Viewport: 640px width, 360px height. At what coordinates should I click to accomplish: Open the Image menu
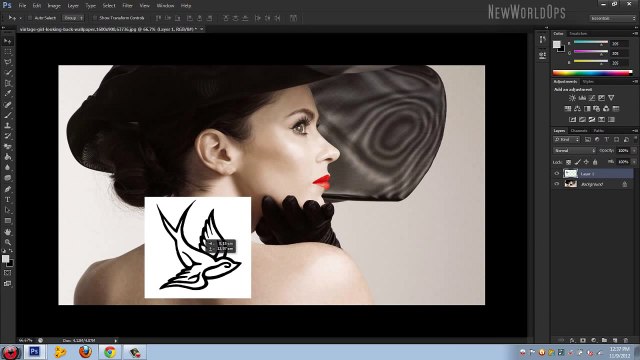pos(54,6)
